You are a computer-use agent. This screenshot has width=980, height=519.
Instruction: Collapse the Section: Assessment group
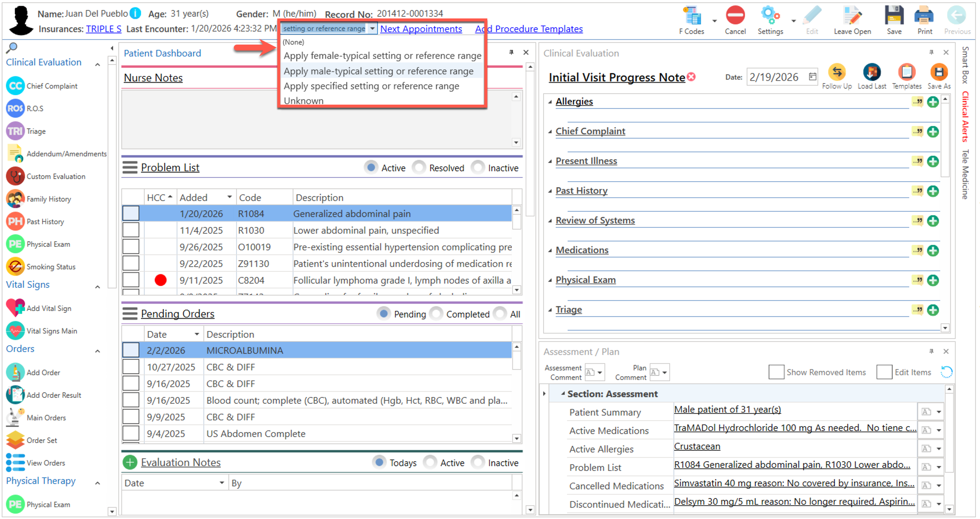563,394
